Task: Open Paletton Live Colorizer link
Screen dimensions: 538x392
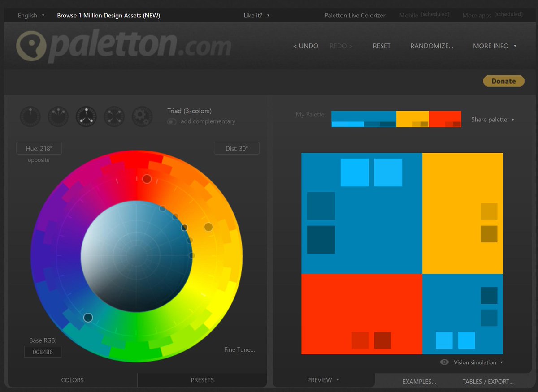Action: 355,15
